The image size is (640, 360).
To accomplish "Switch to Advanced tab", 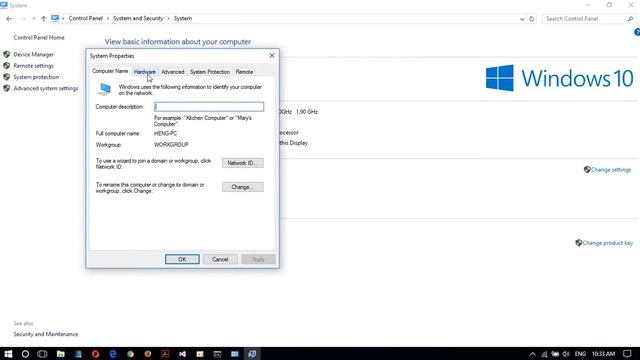I will point(173,72).
